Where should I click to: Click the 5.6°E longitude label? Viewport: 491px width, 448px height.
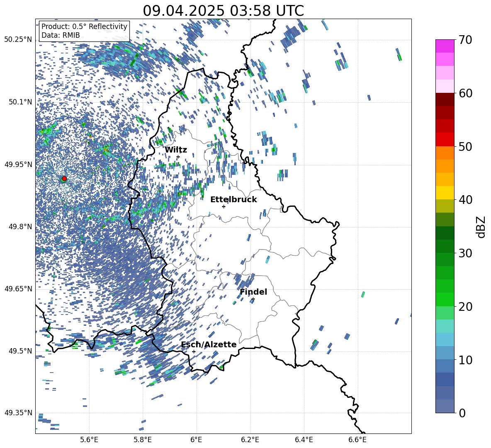pyautogui.click(x=89, y=440)
